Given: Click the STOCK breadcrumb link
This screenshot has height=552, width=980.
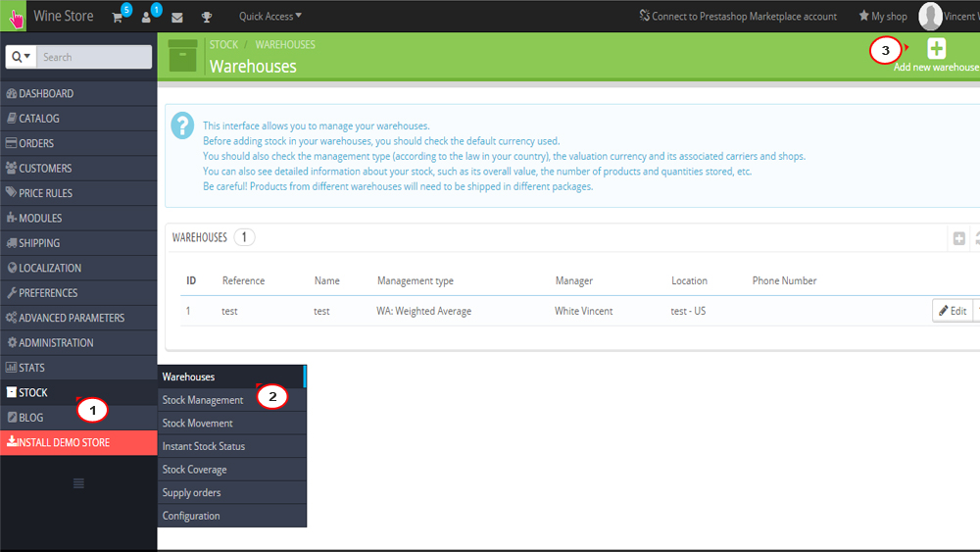Looking at the screenshot, I should click(223, 44).
